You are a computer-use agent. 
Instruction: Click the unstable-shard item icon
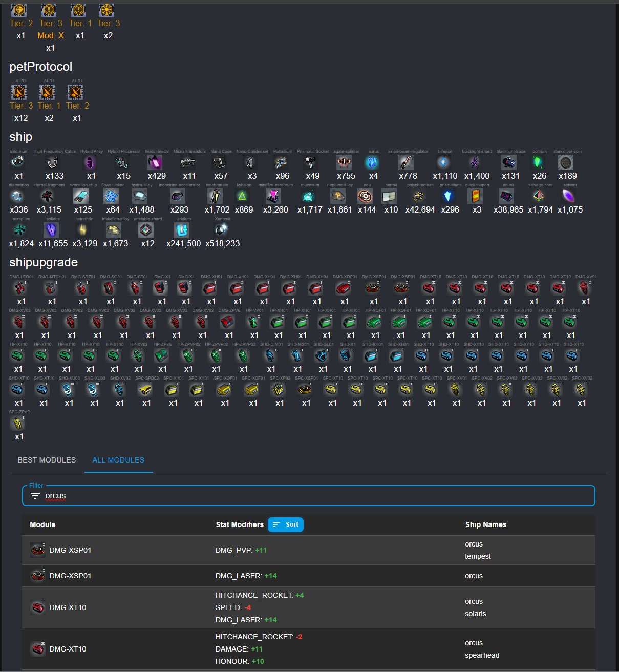coord(147,230)
